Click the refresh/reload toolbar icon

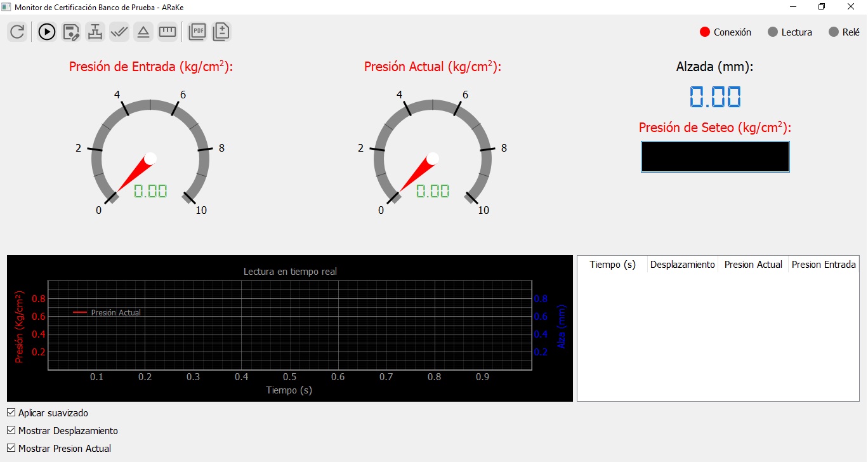tap(17, 31)
